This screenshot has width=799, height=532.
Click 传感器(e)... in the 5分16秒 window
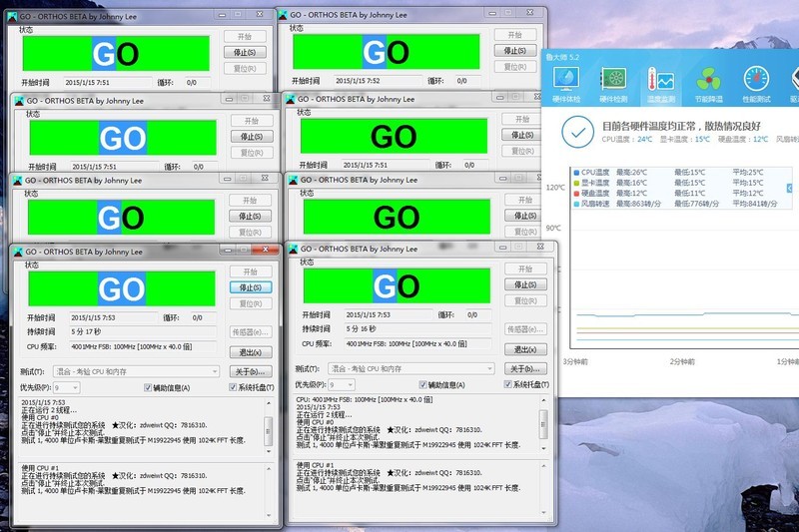click(525, 329)
